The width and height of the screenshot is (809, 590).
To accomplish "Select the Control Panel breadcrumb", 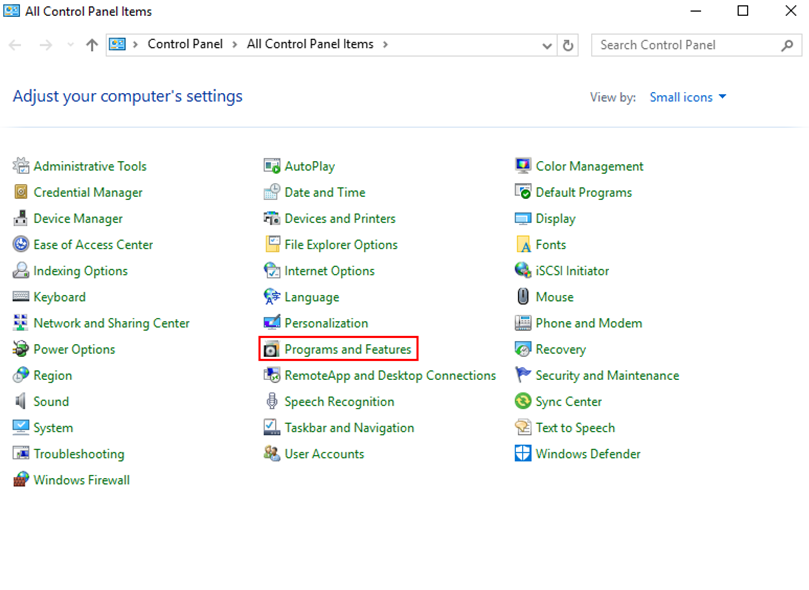I will 185,44.
